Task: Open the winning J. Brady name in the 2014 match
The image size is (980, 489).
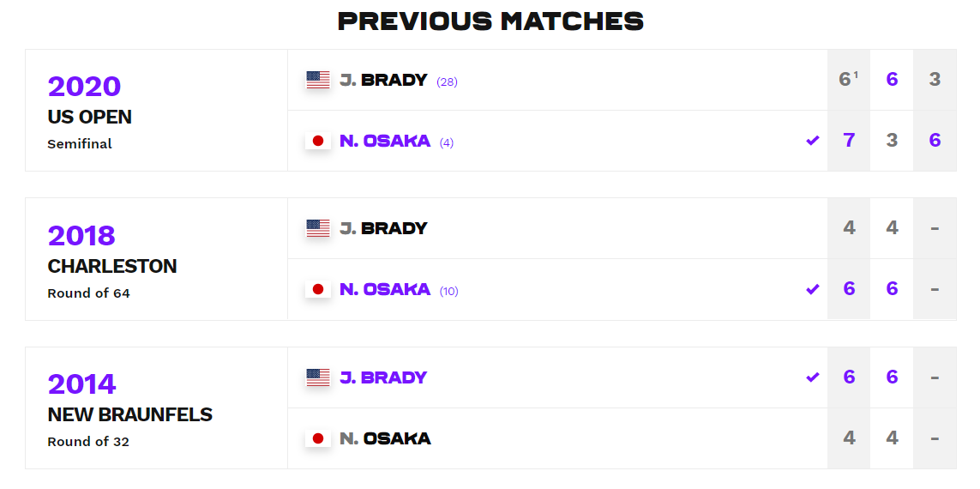Action: click(x=384, y=377)
